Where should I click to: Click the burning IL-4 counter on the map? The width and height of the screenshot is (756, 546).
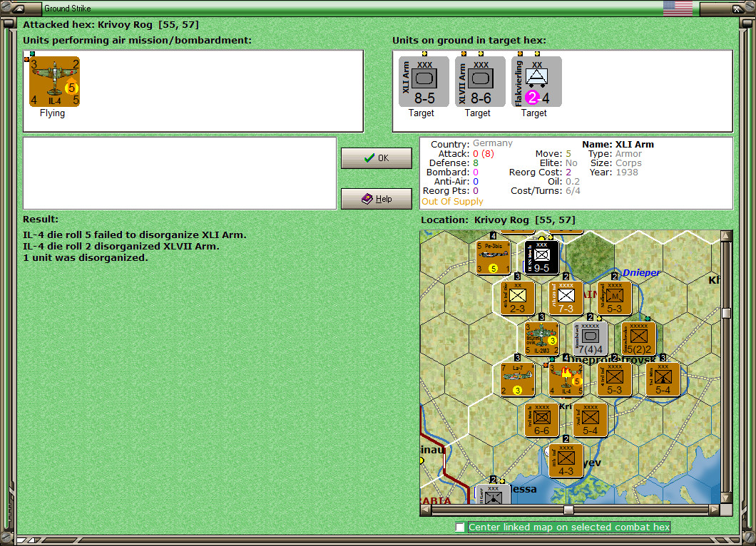coord(566,379)
